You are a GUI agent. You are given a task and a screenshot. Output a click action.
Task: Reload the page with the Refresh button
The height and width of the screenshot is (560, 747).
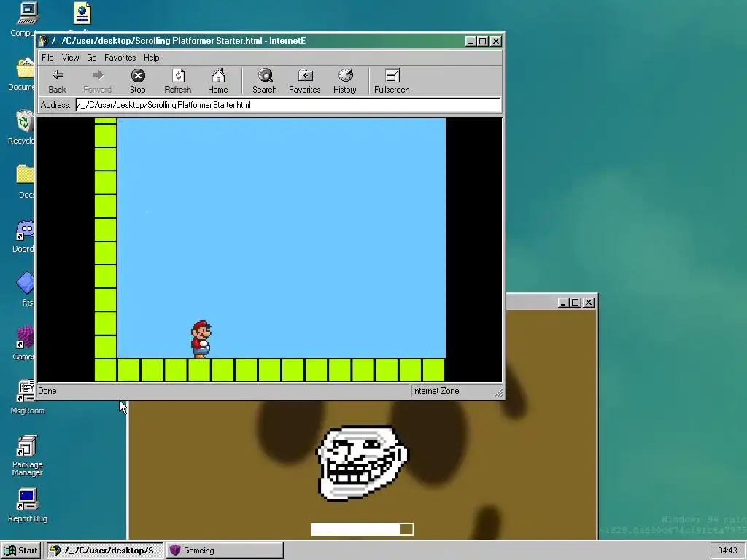click(x=178, y=81)
